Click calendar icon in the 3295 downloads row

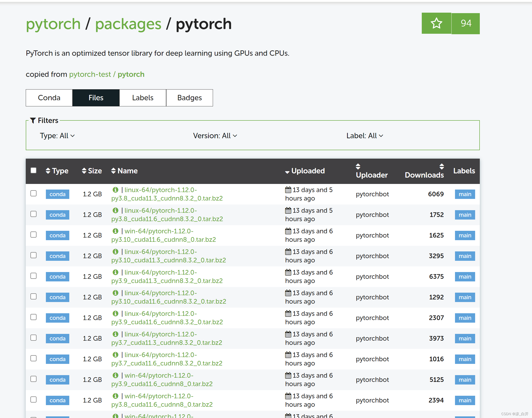[288, 251]
